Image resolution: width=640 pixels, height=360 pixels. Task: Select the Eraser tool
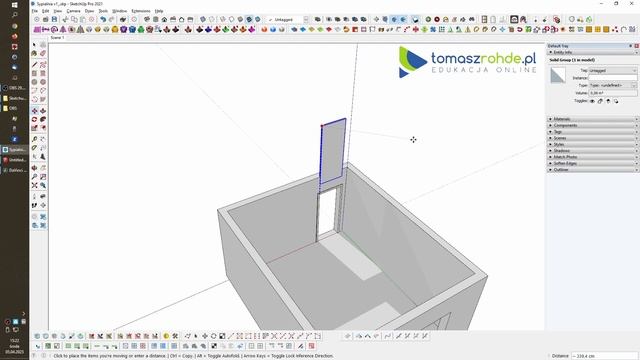click(x=43, y=53)
